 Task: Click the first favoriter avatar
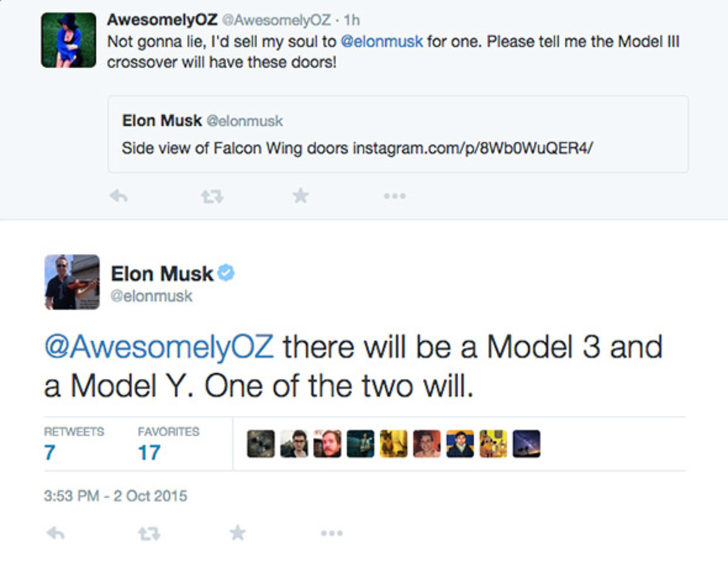point(261,444)
